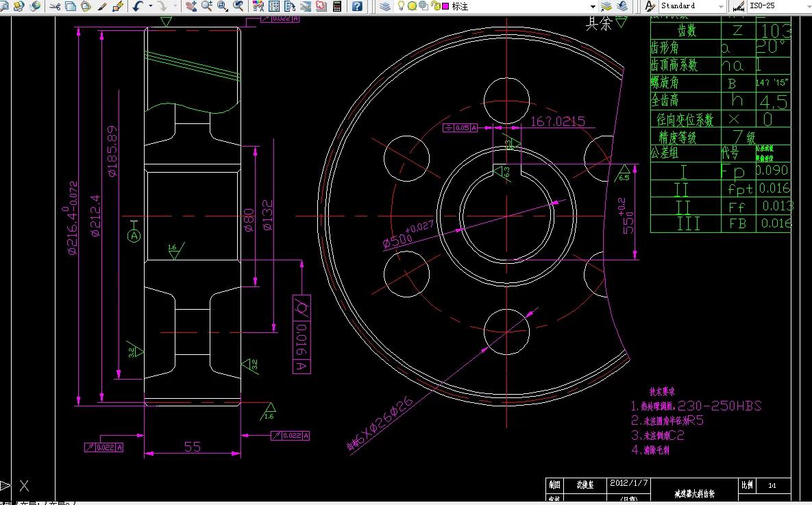The width and height of the screenshot is (812, 505).
Task: Open the redo history dropdown arrow
Action: pos(175,6)
